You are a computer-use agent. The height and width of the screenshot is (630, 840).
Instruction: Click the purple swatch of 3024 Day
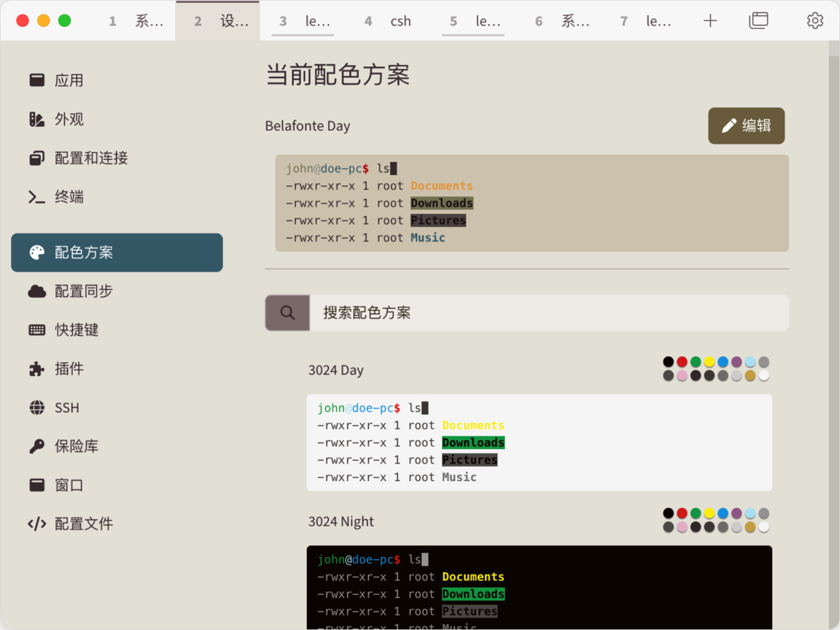tap(736, 362)
